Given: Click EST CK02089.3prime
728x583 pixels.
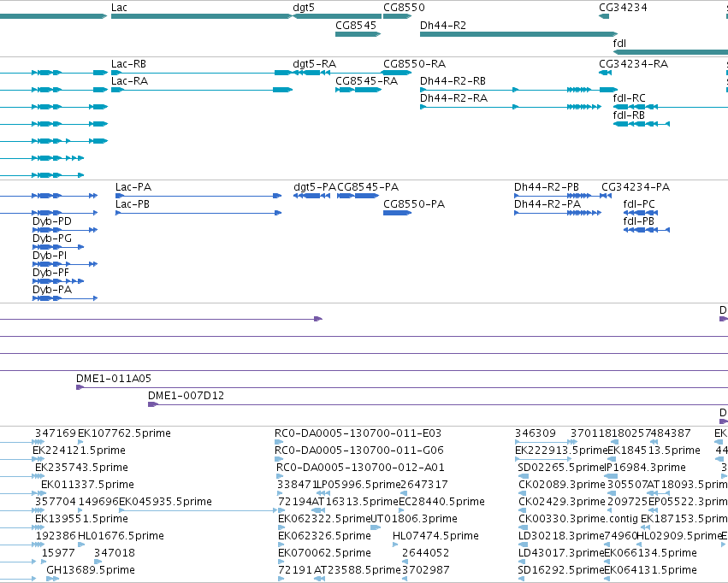Looking at the screenshot, I should tap(562, 485).
